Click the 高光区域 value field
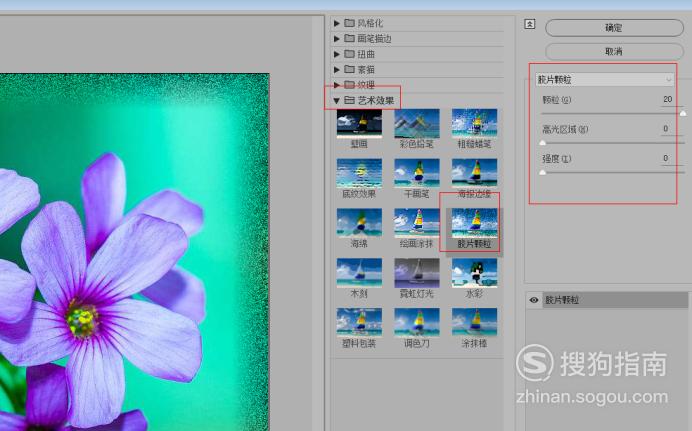Viewport: 692px width, 431px height. pos(672,129)
